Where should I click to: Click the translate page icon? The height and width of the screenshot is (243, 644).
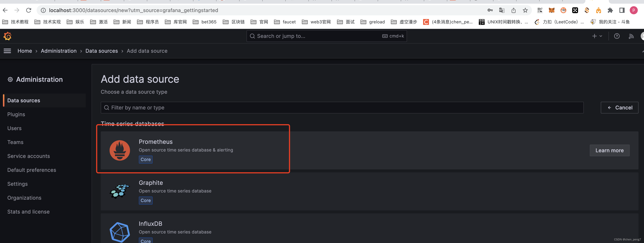pos(501,10)
